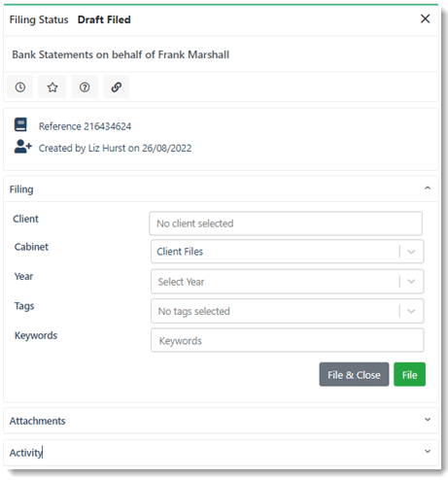Click the reference book icon
Image resolution: width=448 pixels, height=480 pixels.
point(20,124)
